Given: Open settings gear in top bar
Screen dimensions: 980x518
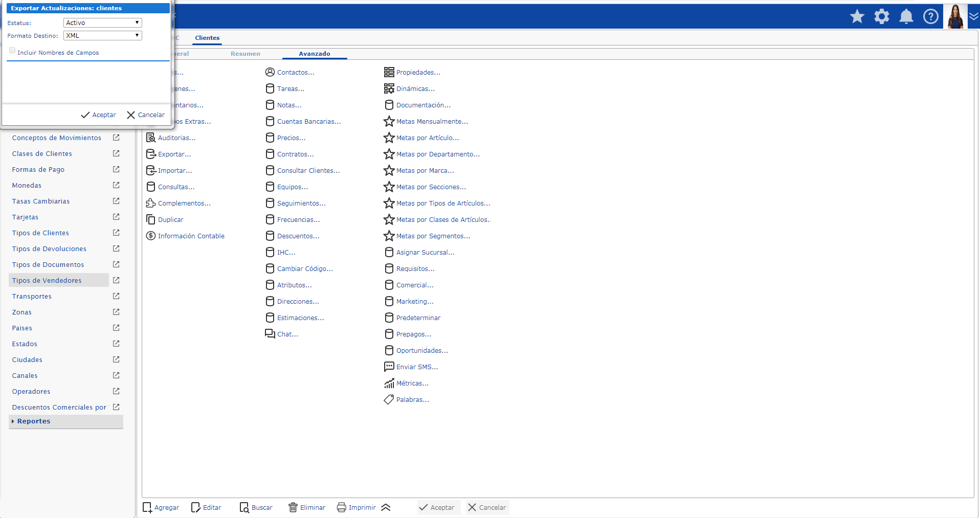Looking at the screenshot, I should (x=882, y=16).
